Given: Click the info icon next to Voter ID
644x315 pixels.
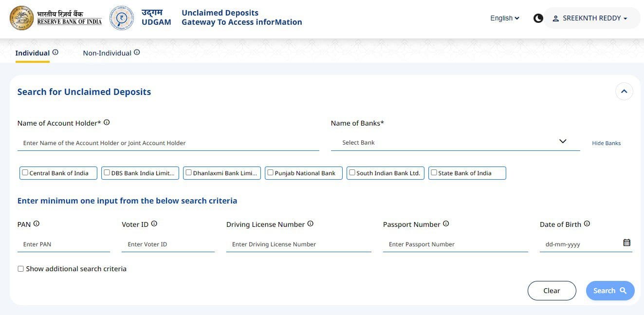Looking at the screenshot, I should click(x=154, y=223).
